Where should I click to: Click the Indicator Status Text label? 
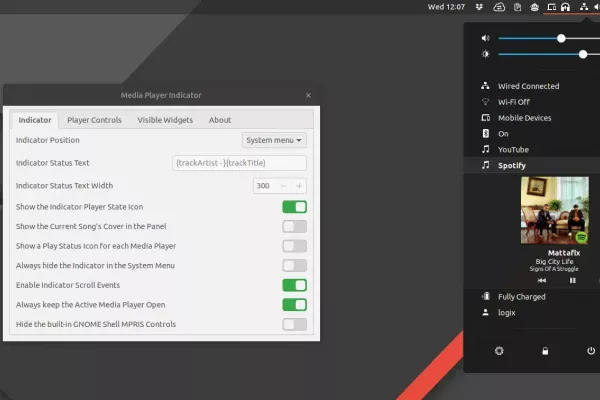tap(52, 163)
